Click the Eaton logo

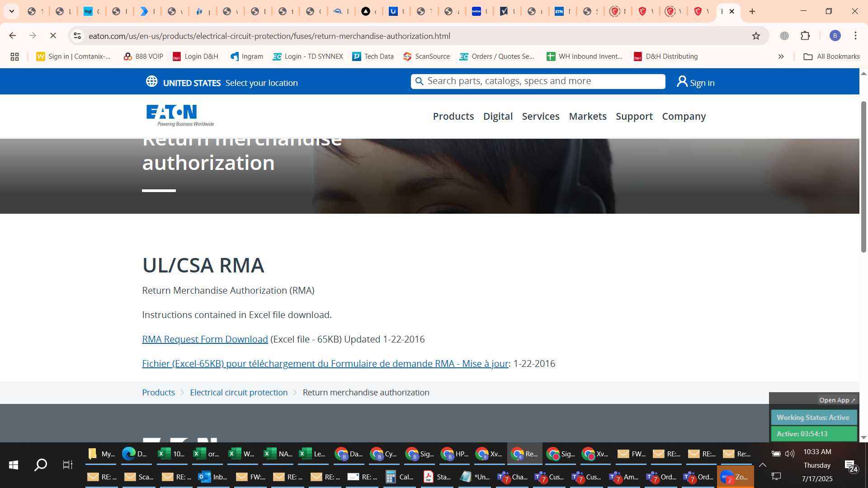[x=179, y=115]
